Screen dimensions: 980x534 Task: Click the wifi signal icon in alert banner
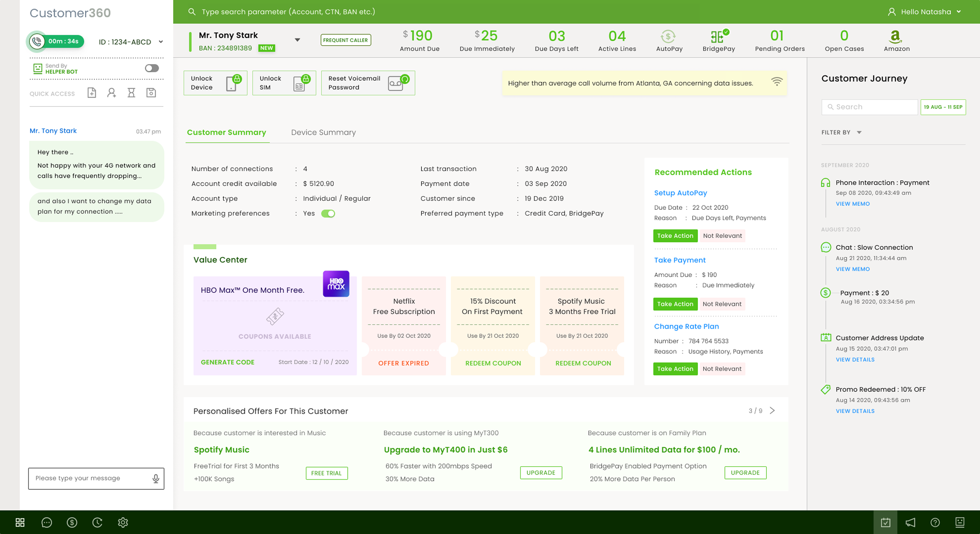click(777, 82)
